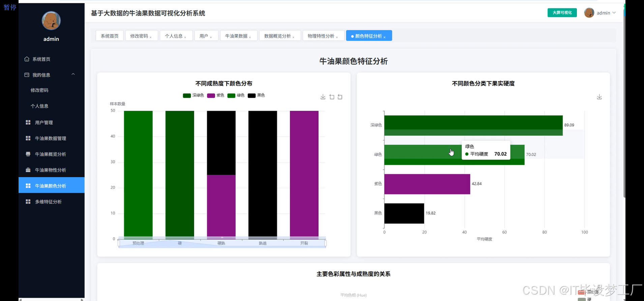Open 个人信息 in the sidebar
Screen dimensions: 644x301
(x=39, y=106)
